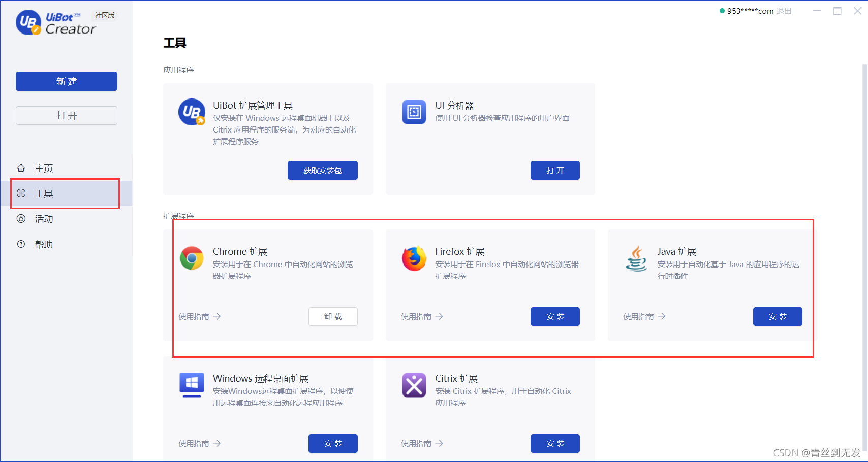This screenshot has height=462, width=868.
Task: Click the arrow next to Citrix 使用指南
Action: coord(440,443)
